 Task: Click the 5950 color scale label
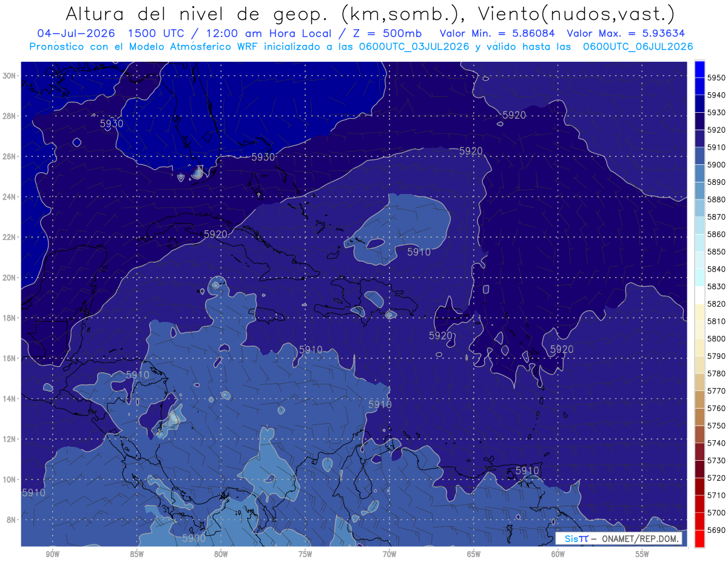tap(716, 78)
